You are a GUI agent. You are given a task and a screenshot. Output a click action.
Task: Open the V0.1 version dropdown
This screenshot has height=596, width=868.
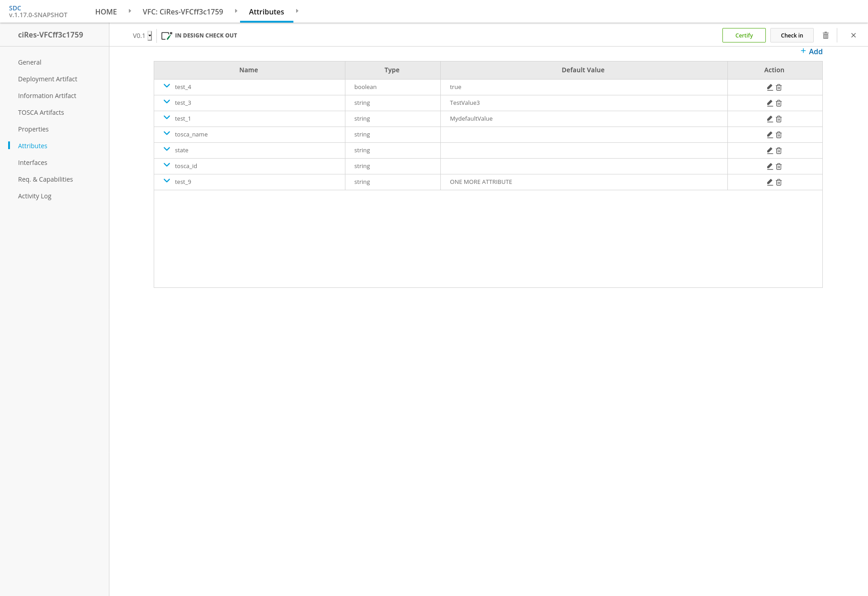[x=150, y=36]
